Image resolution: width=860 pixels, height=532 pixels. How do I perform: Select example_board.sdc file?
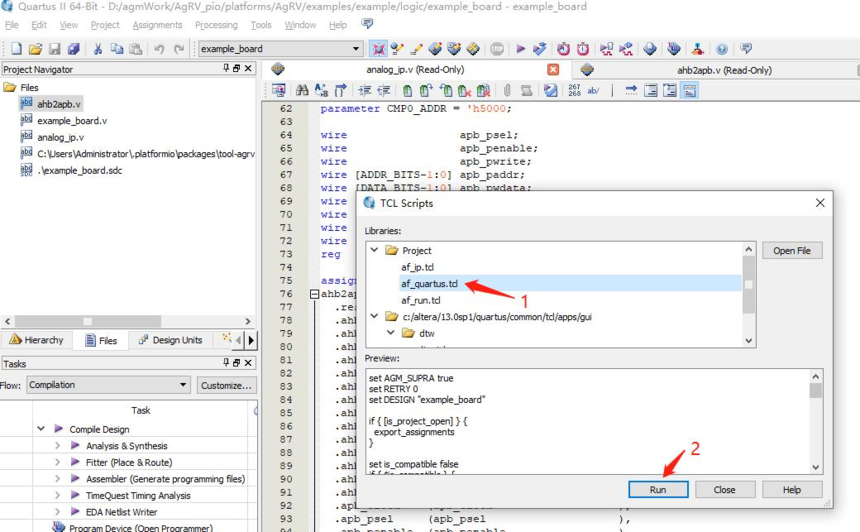pos(80,171)
